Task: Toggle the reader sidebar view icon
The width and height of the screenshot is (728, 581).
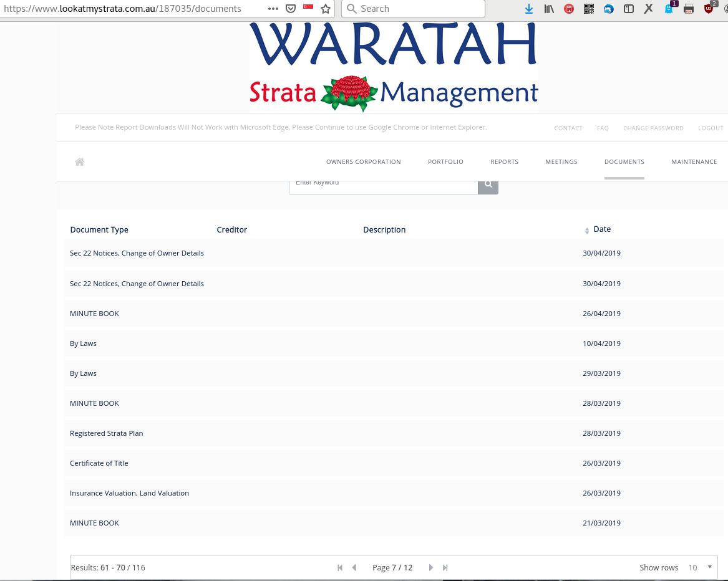Action: (629, 8)
